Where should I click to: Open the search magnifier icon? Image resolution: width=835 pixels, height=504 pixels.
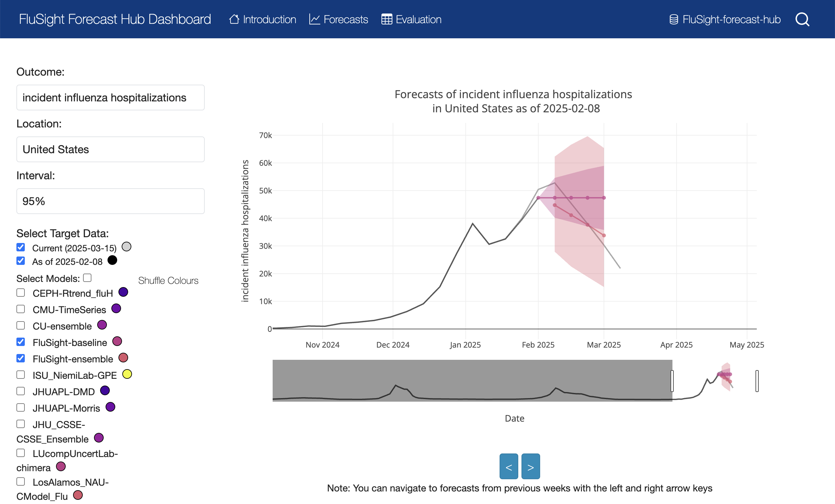(802, 19)
